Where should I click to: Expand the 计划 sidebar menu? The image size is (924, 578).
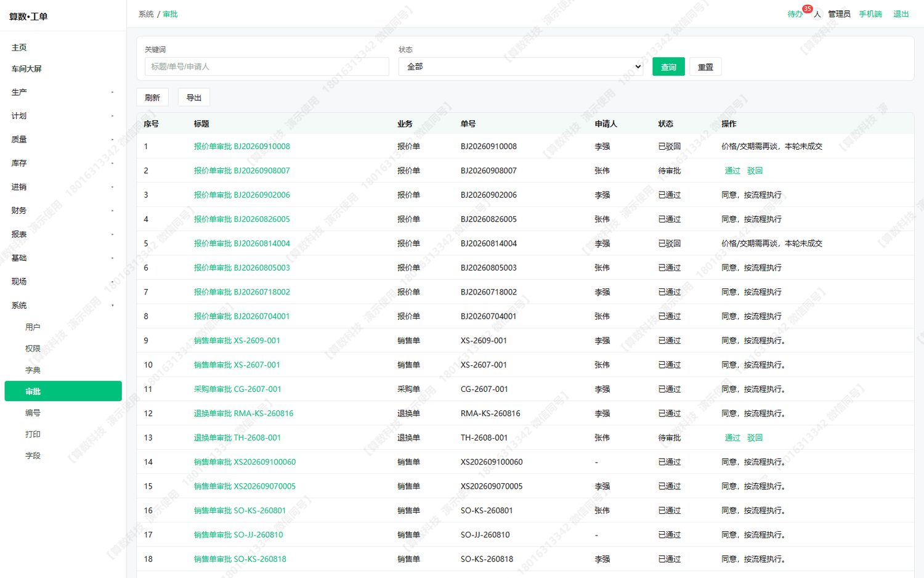(63, 116)
